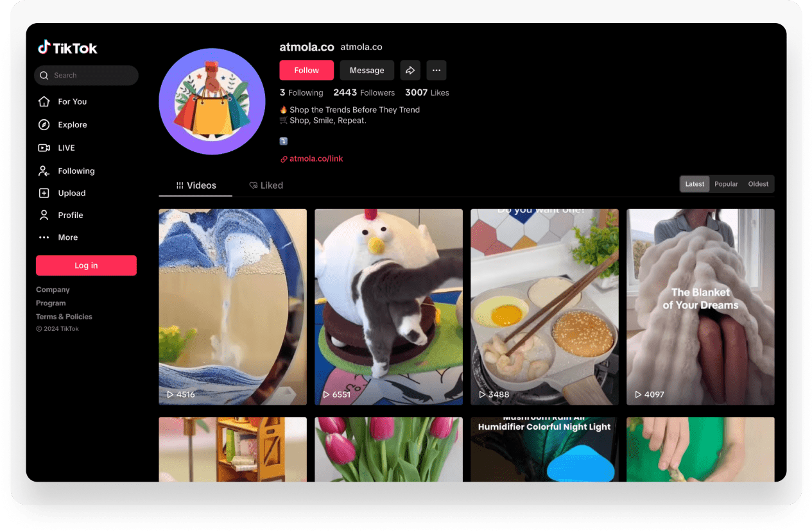
Task: Follow the atmola.co account
Action: (306, 70)
